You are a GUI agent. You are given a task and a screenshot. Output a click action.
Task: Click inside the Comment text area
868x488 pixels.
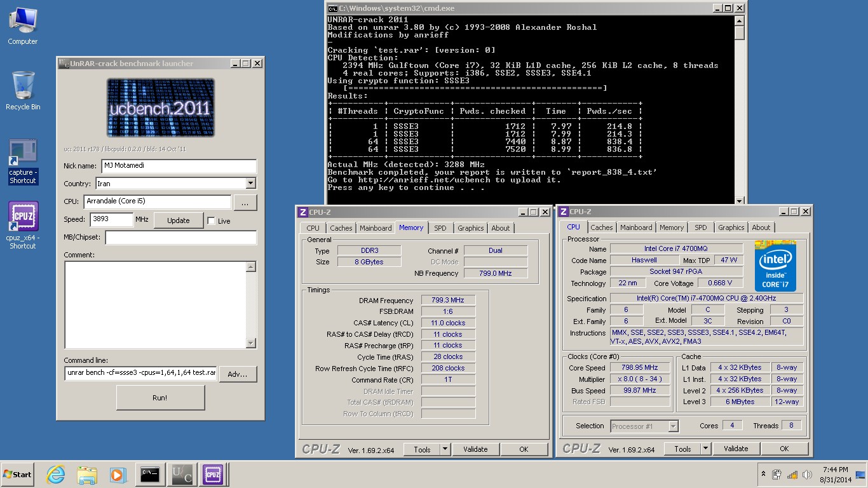[x=155, y=305]
